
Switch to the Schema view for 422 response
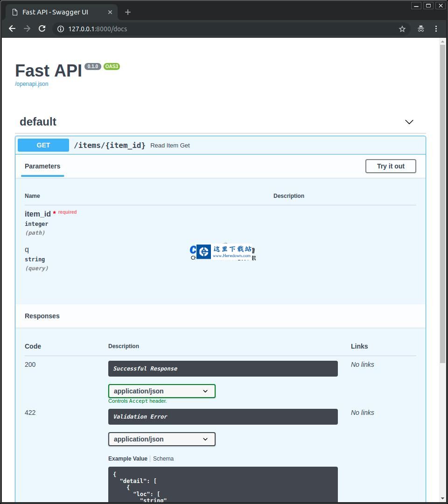click(x=163, y=459)
